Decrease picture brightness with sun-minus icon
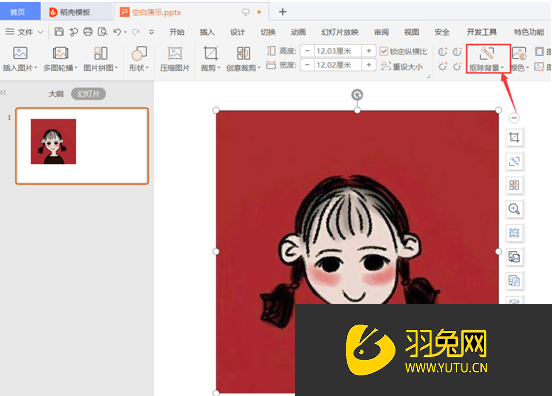Screen dimensions: 552x396 pos(457,66)
